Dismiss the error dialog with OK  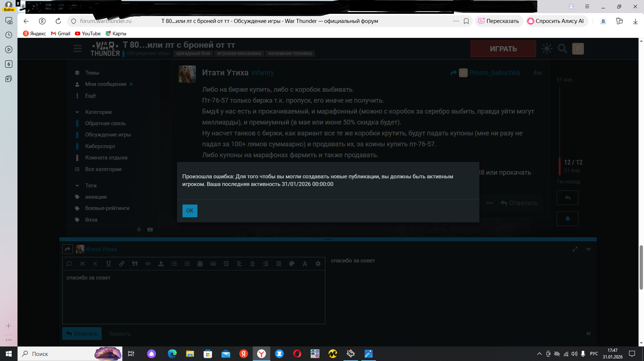(190, 211)
